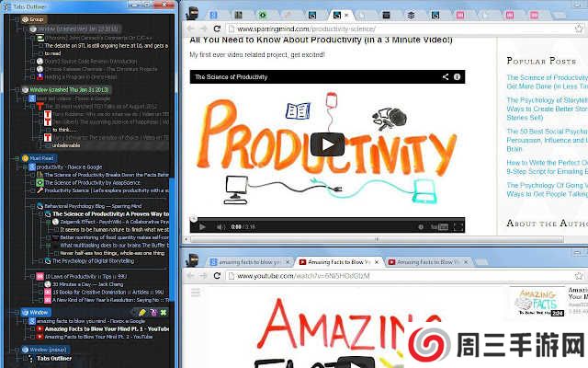588x368 pixels.
Task: Click the bookmark star in sparringmind address bar
Action: pyautogui.click(x=576, y=29)
